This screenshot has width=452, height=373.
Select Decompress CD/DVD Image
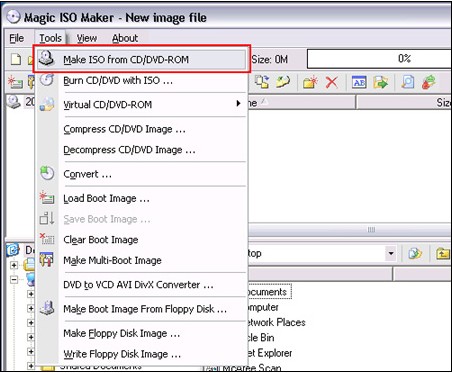(141, 150)
